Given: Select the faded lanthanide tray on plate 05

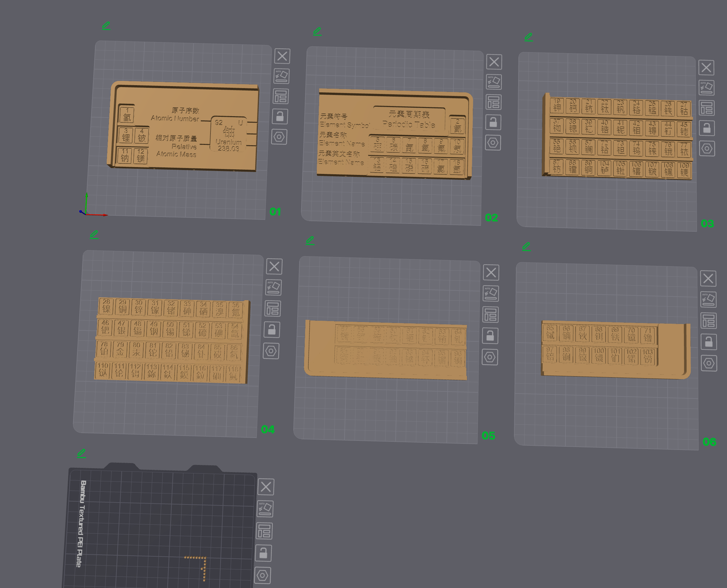Looking at the screenshot, I should [x=386, y=349].
